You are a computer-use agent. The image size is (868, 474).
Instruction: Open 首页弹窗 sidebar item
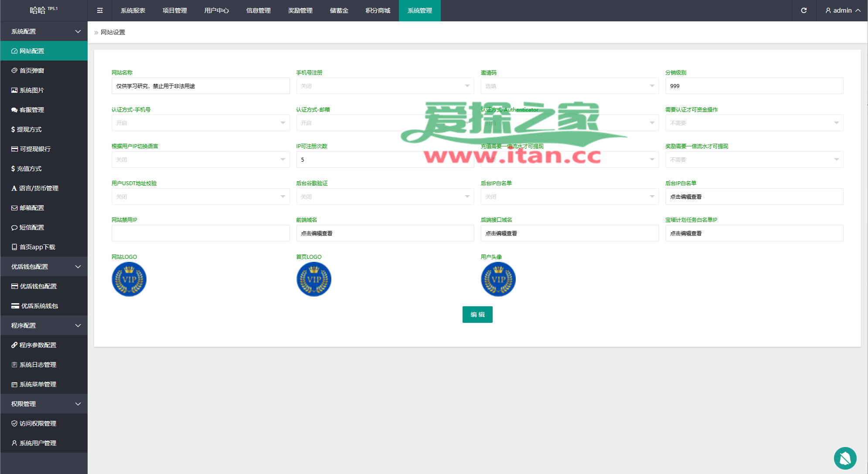32,71
